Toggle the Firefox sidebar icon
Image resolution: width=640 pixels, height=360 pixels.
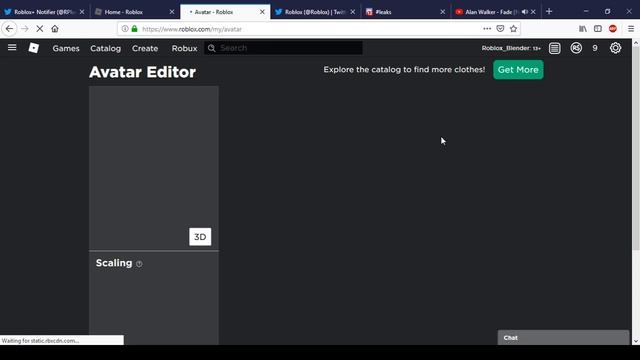coord(598,29)
